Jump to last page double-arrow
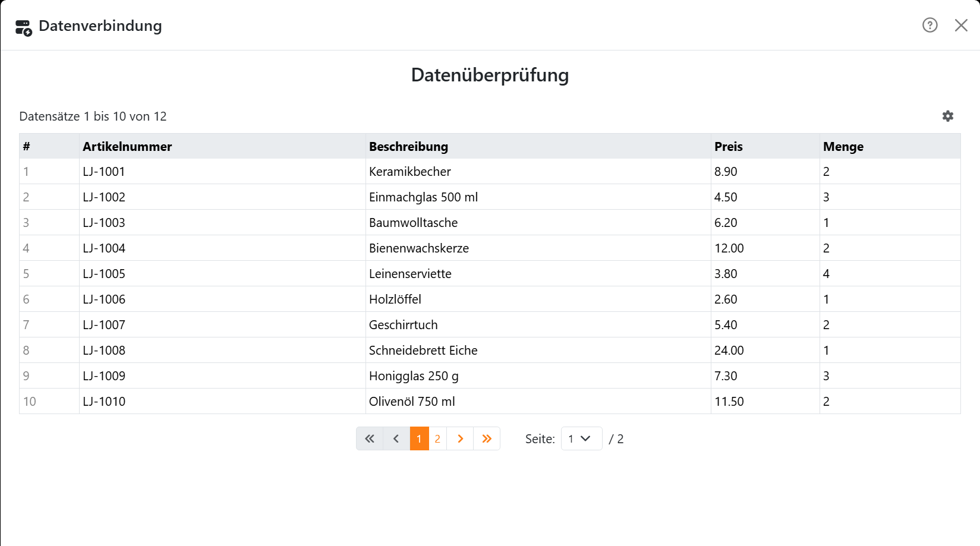The height and width of the screenshot is (546, 980). (x=487, y=438)
